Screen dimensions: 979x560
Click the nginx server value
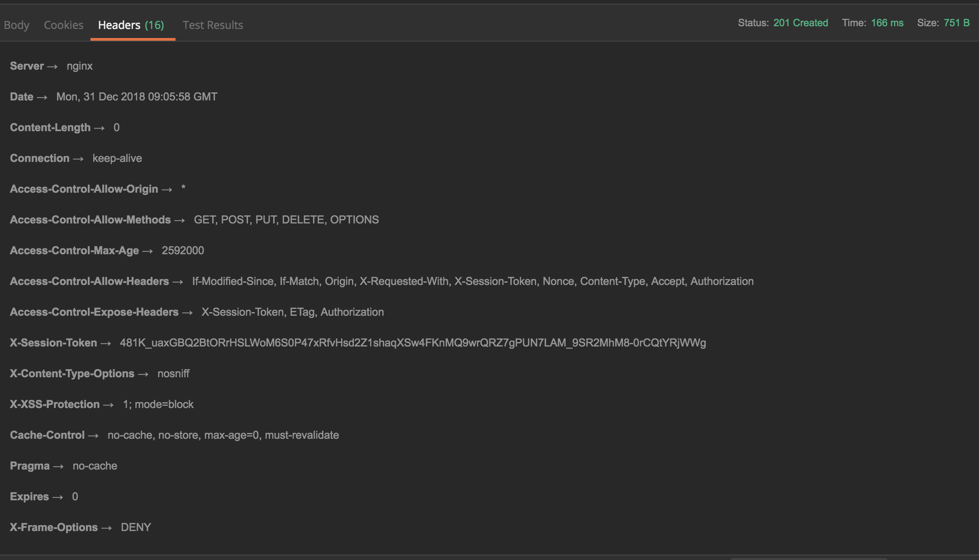(79, 66)
